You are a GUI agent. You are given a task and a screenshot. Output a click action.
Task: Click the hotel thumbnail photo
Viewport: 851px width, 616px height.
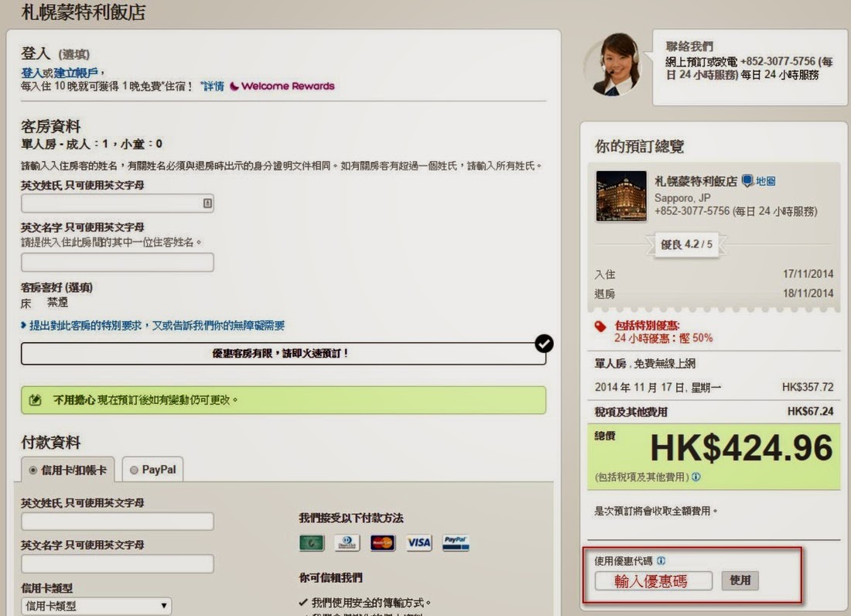coord(621,196)
